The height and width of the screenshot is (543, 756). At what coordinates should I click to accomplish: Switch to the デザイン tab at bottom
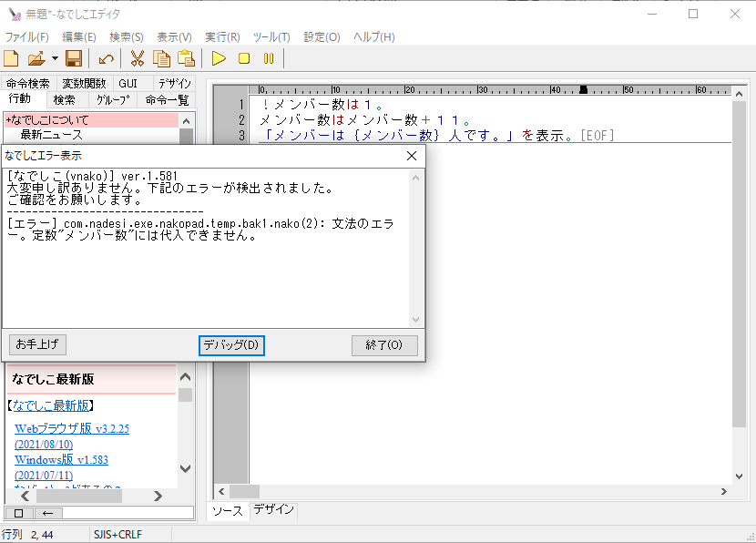click(x=273, y=510)
